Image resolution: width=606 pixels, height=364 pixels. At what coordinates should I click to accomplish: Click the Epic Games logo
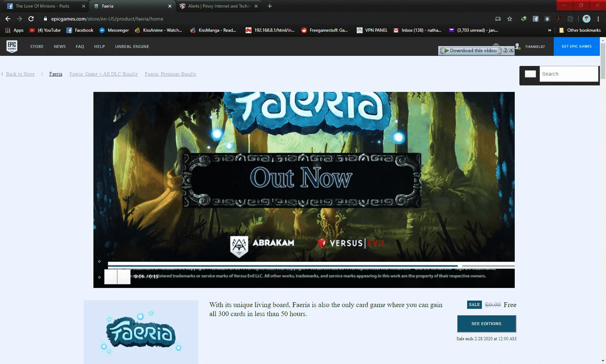[12, 46]
